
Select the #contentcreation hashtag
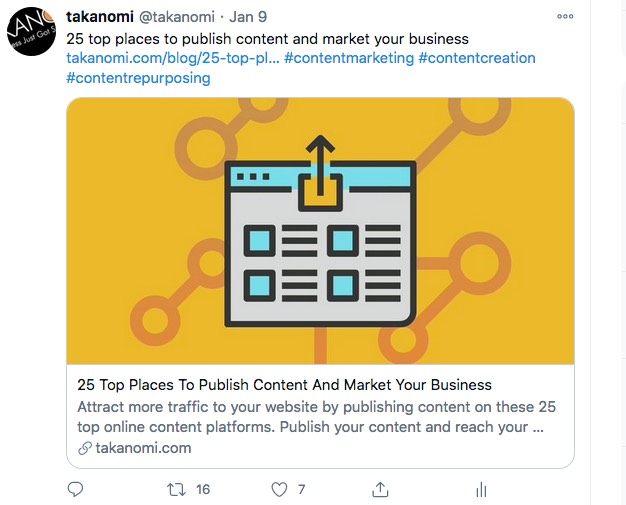click(477, 58)
